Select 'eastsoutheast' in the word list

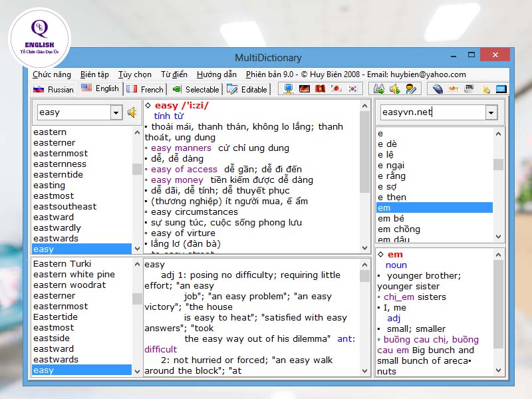(65, 206)
